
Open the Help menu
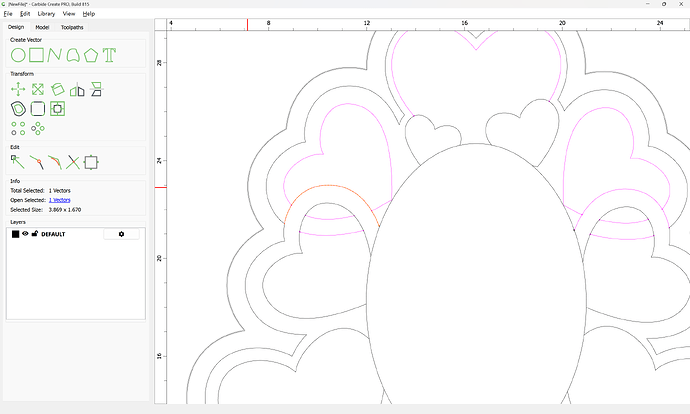[x=88, y=14]
